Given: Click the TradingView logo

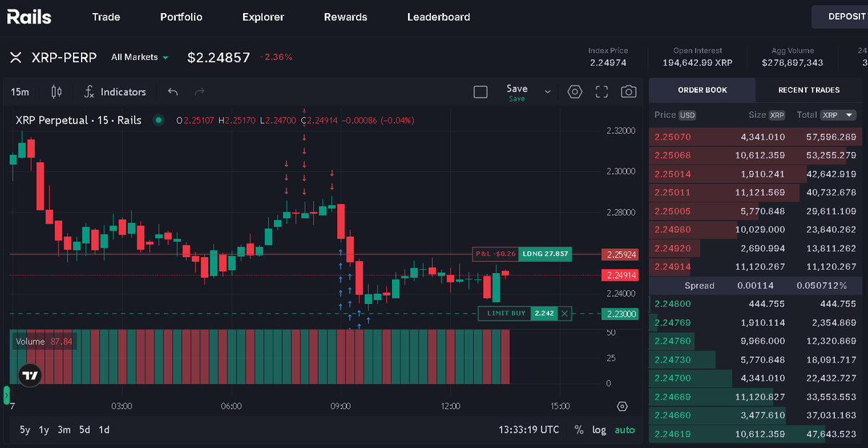Looking at the screenshot, I should [30, 375].
